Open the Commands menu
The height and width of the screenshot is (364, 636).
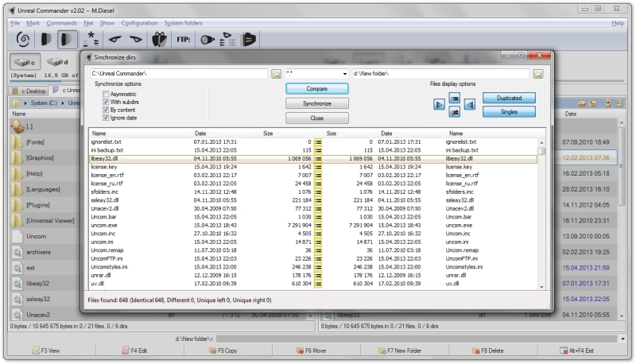[x=62, y=23]
